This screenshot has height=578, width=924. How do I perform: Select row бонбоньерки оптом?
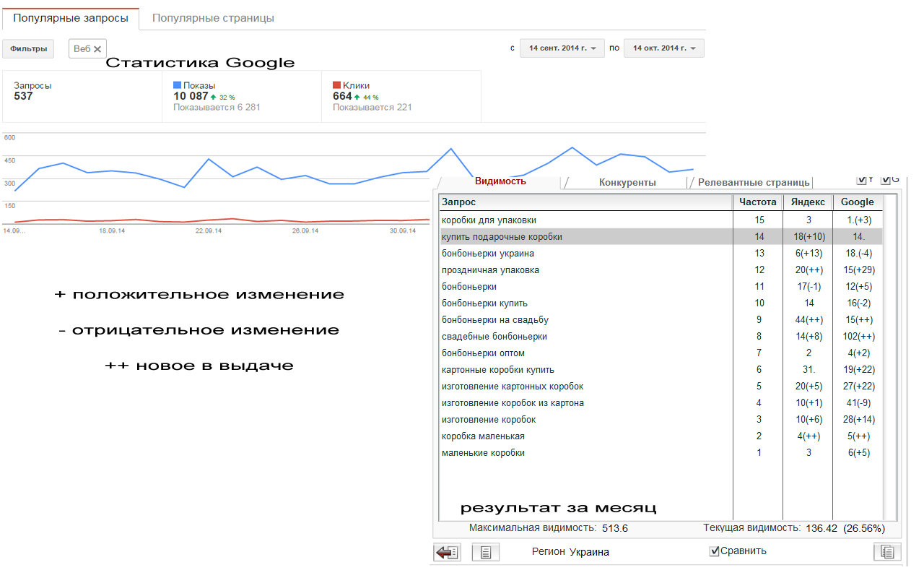(661, 353)
